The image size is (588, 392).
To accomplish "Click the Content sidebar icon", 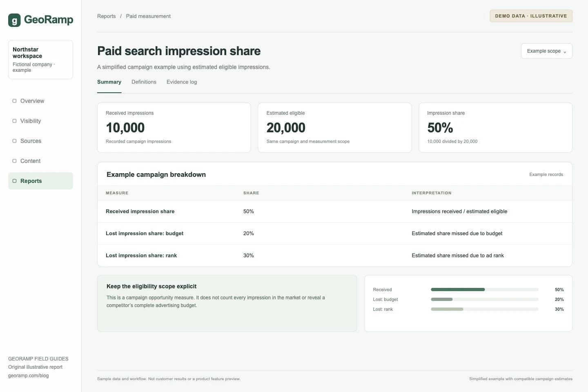I will (15, 161).
